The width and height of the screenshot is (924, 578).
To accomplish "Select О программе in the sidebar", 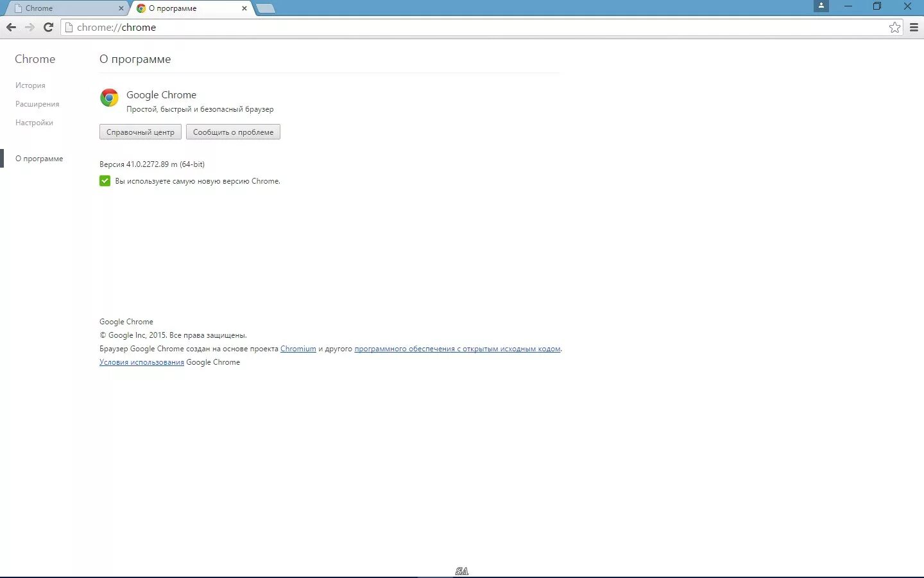I will (x=38, y=158).
